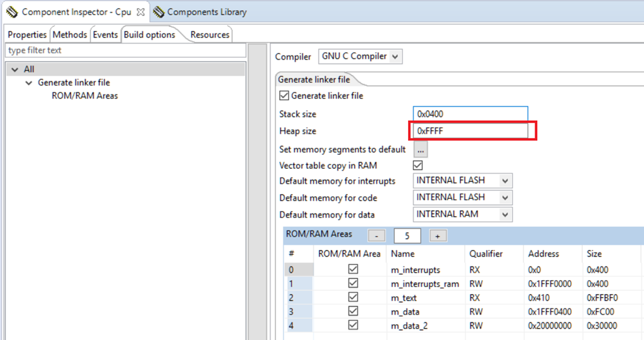Toggle the m_data_2 area checkbox

[x=353, y=325]
